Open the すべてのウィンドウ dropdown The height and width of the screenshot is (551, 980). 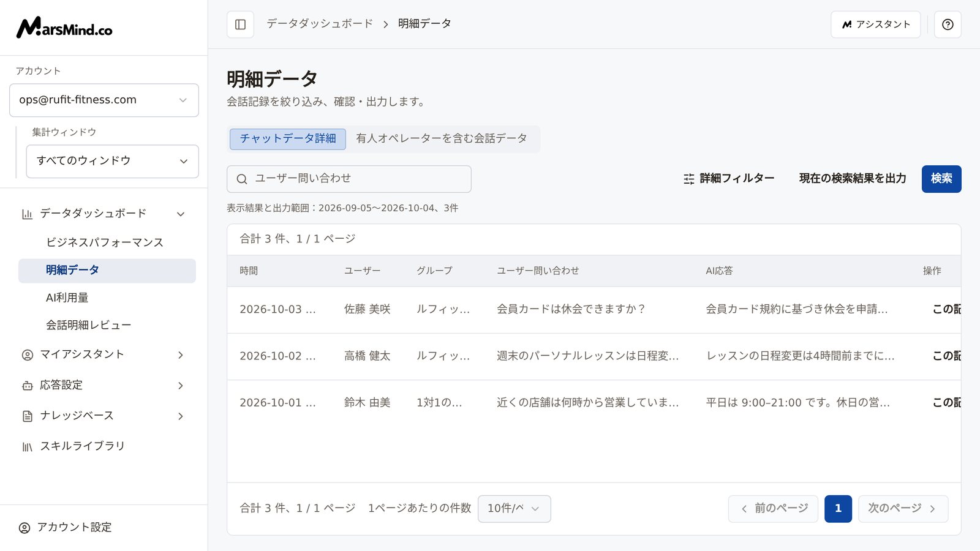[x=112, y=161]
